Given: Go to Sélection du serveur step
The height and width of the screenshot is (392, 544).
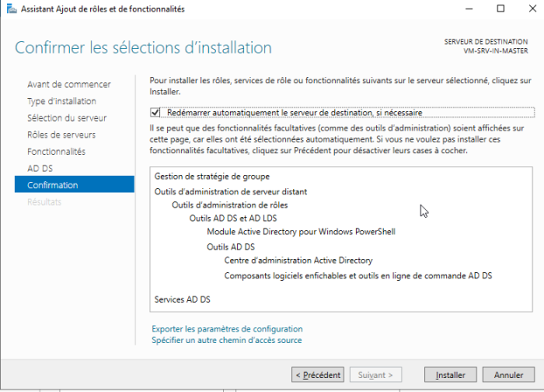Looking at the screenshot, I should point(67,118).
